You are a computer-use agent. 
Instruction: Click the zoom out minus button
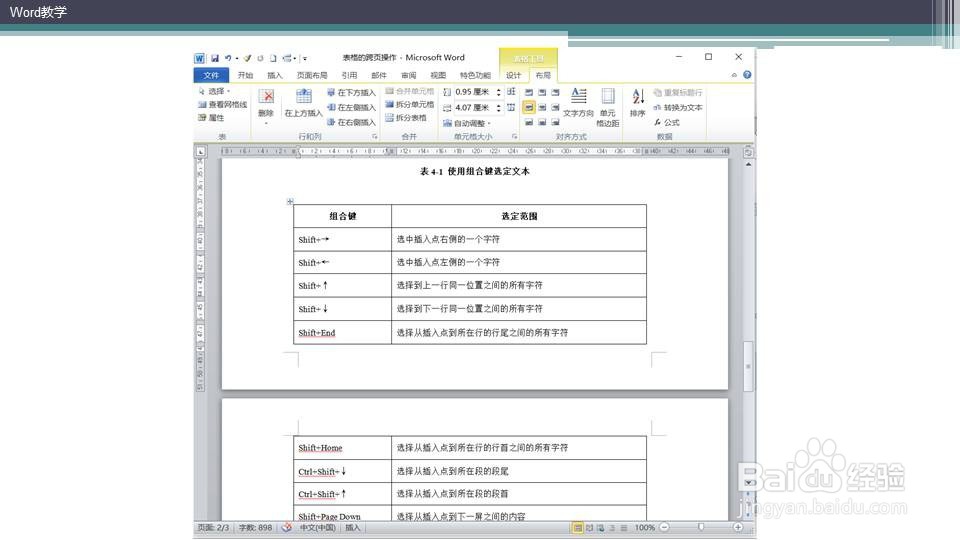pos(665,527)
